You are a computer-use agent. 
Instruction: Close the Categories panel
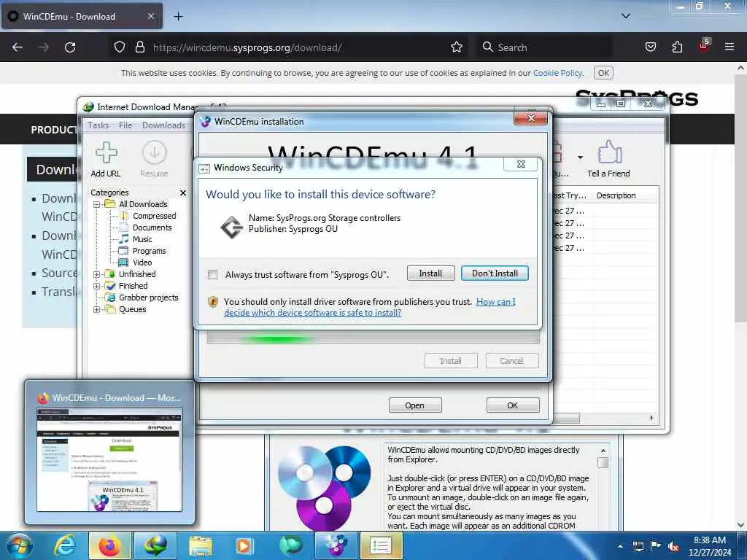(x=183, y=192)
